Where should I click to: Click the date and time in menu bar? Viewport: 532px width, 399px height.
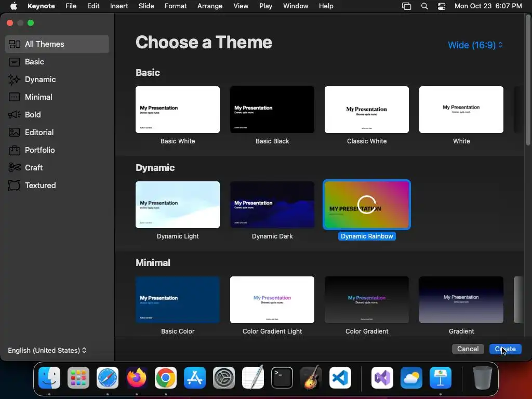pyautogui.click(x=488, y=6)
